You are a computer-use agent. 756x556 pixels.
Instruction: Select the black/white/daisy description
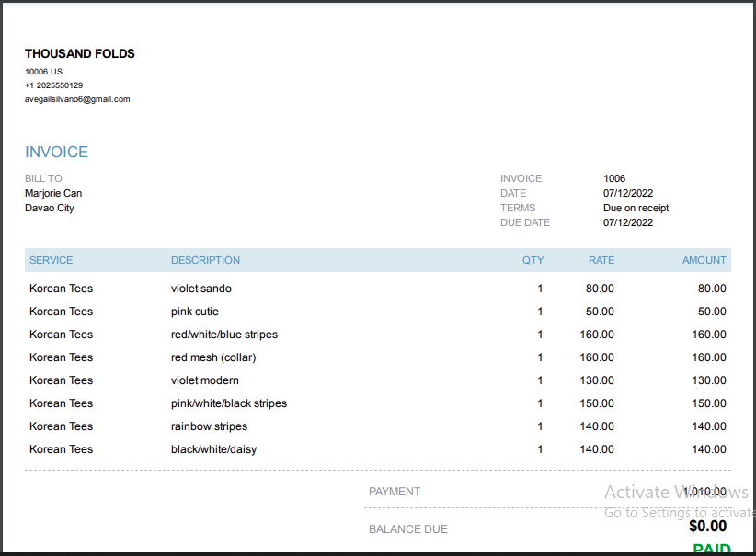(x=213, y=449)
